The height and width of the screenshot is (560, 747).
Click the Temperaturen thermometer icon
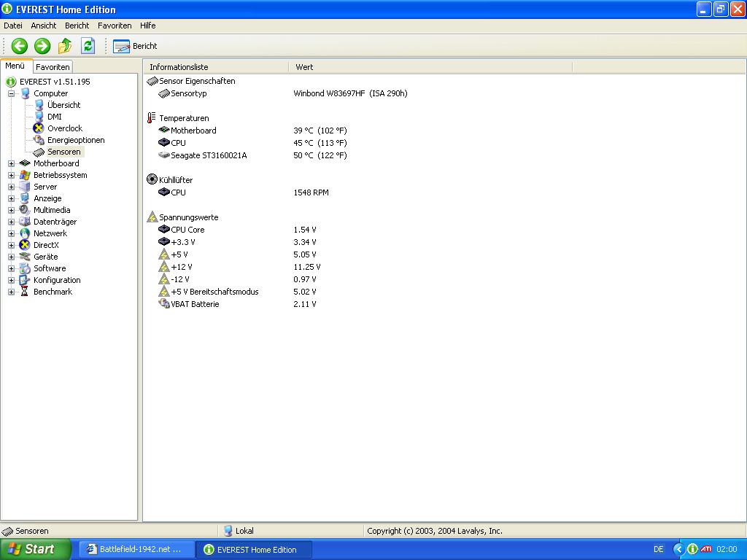152,117
